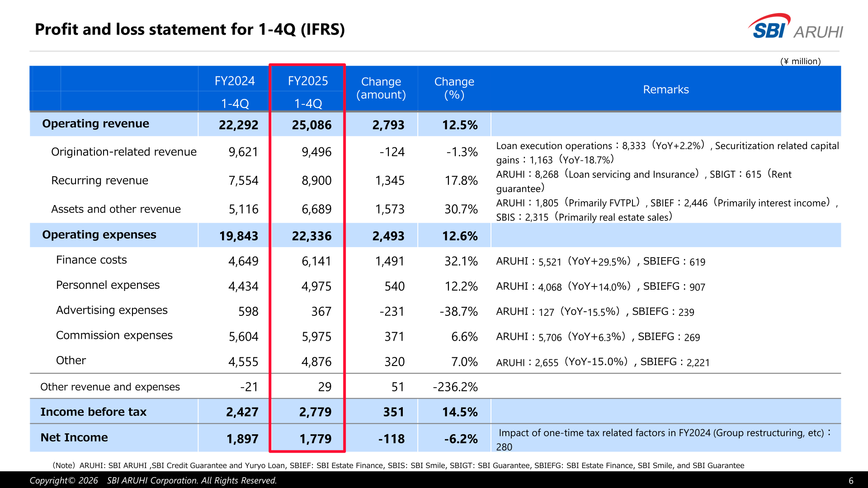Select the slide title 'Profit and loss statement for 1-4Q (IFRS)'
Screen dimensions: 868x488
pyautogui.click(x=190, y=29)
